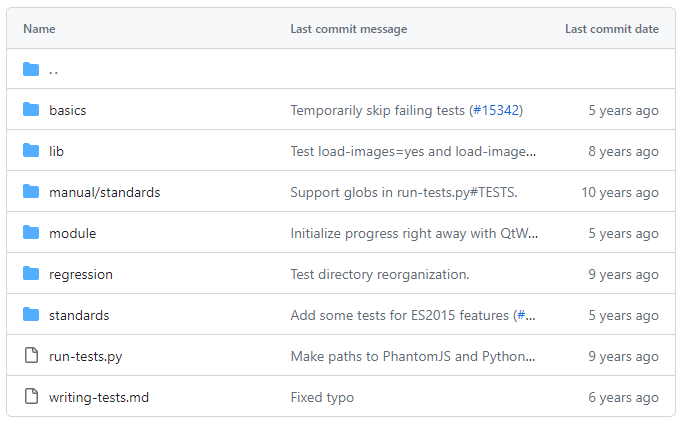Viewport: 681px width, 423px height.
Task: Open the basics folder
Action: pos(67,110)
